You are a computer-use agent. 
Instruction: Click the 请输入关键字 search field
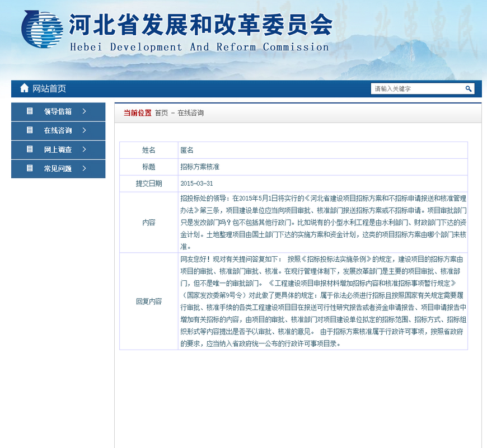pos(418,89)
